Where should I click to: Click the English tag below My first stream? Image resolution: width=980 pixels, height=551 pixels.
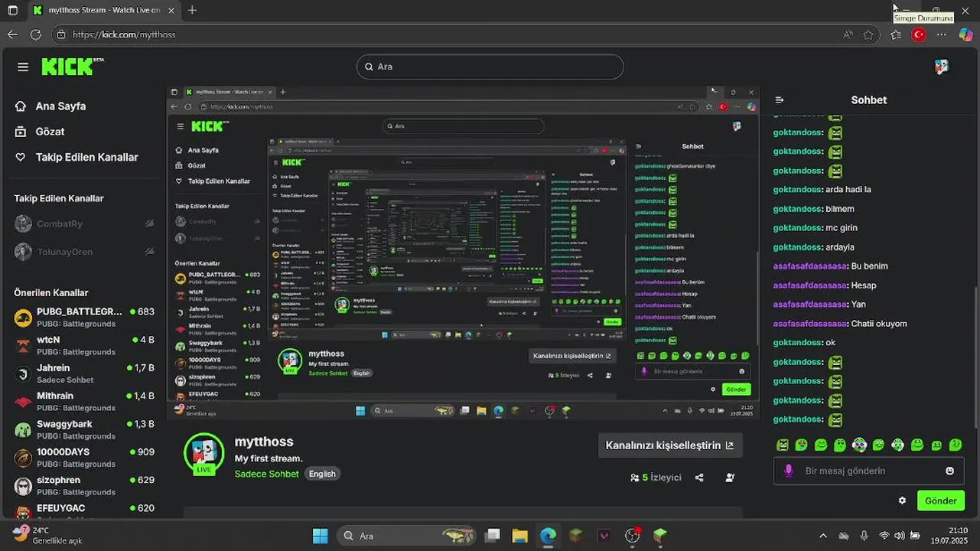(x=322, y=474)
